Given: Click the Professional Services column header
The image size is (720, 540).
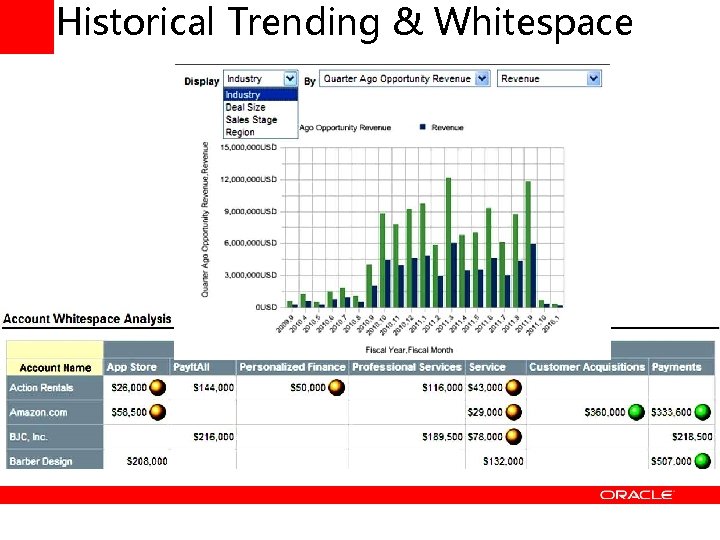Looking at the screenshot, I should point(407,367).
